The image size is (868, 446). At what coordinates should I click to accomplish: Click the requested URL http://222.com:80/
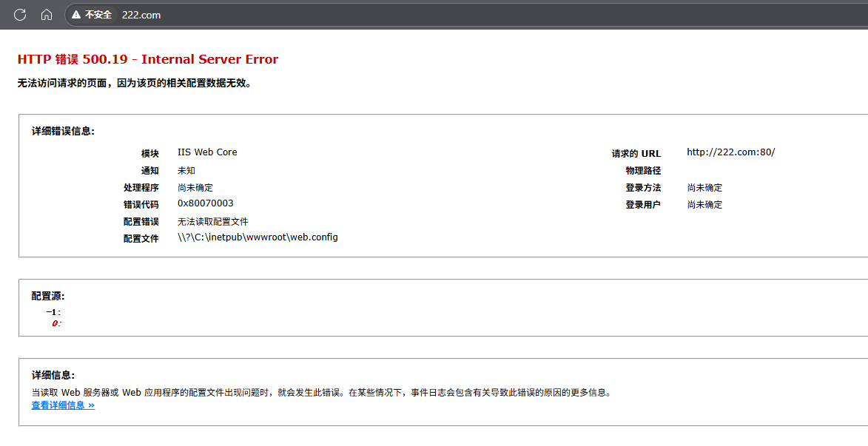tap(730, 152)
